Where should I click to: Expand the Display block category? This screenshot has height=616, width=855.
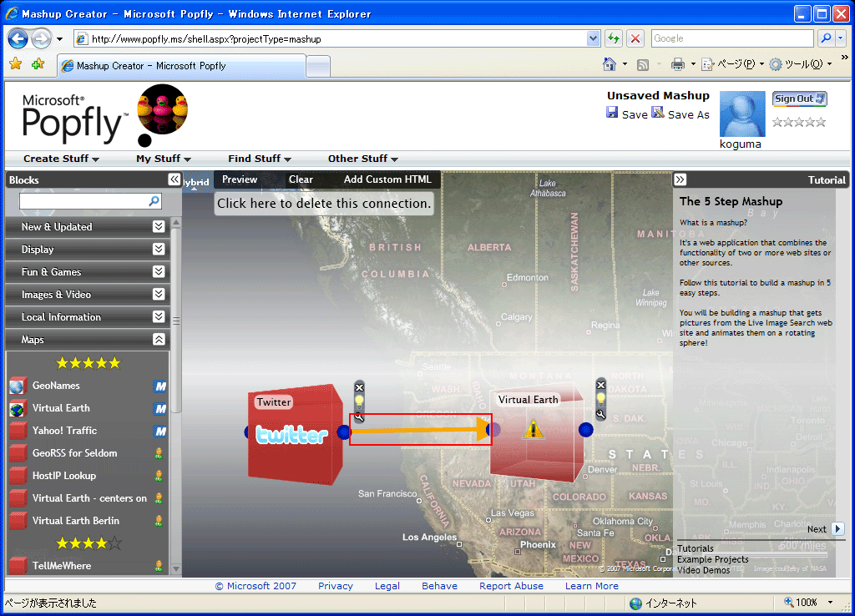pos(159,249)
